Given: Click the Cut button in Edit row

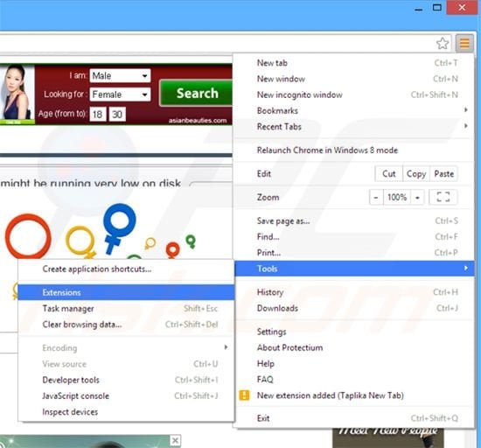Looking at the screenshot, I should click(389, 173).
